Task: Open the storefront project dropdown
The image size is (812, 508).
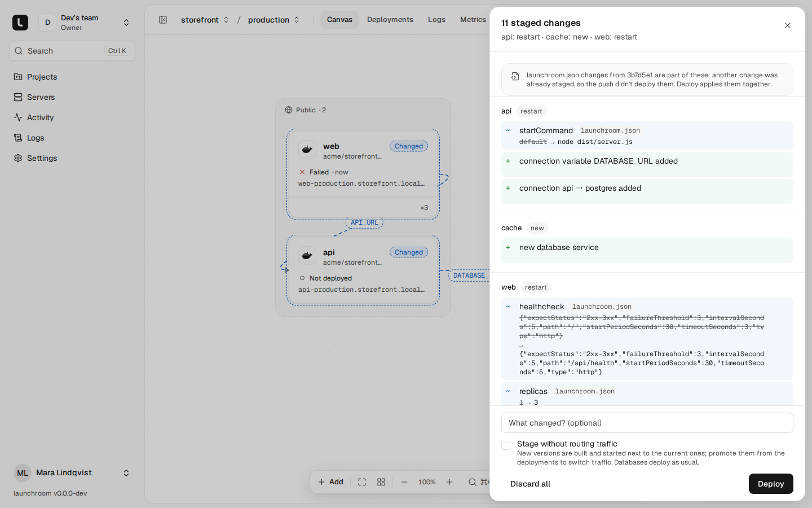Action: point(205,20)
